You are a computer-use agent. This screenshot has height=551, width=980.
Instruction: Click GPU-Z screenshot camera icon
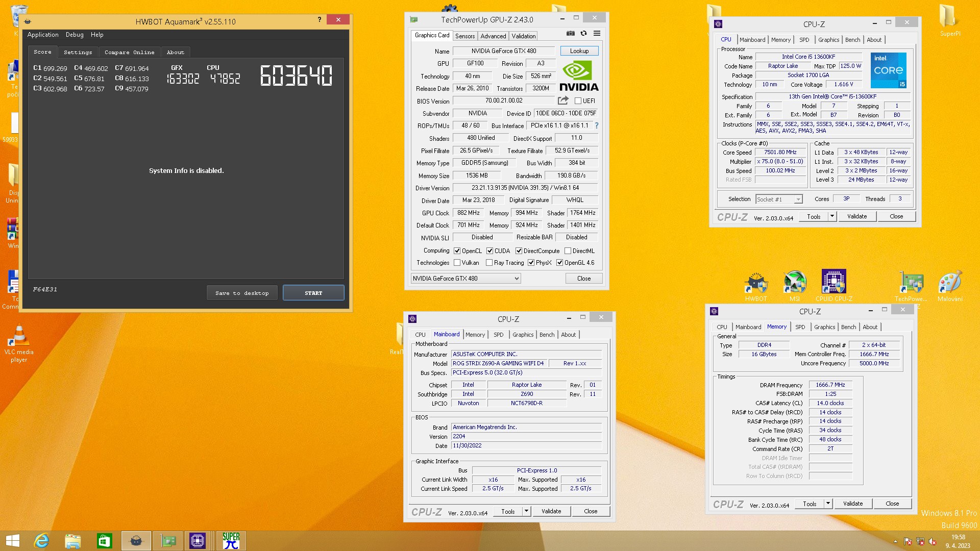[x=570, y=34]
